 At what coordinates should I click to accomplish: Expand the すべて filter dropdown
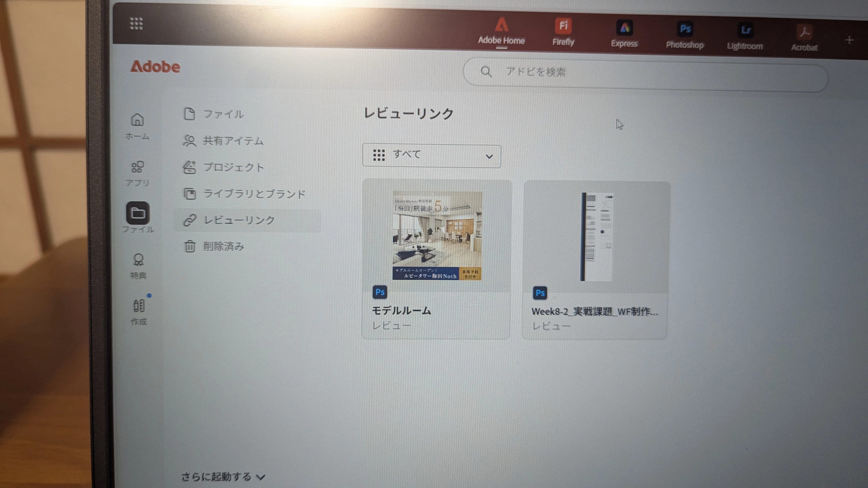(431, 156)
